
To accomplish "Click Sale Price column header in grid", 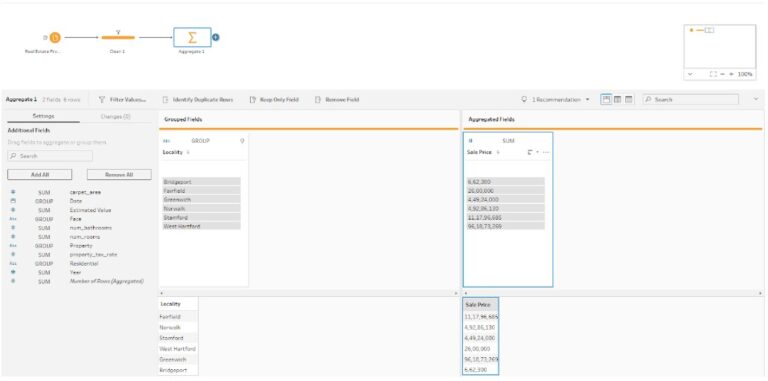I will pos(480,304).
